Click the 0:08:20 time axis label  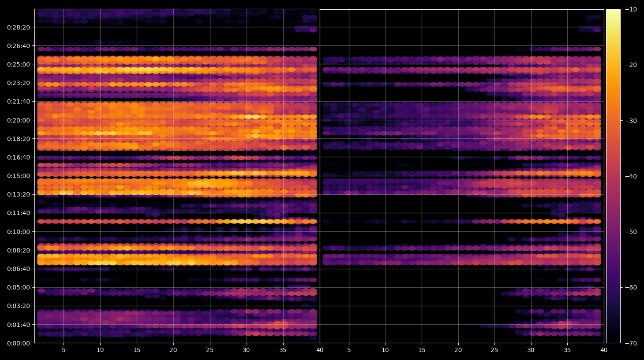point(19,250)
